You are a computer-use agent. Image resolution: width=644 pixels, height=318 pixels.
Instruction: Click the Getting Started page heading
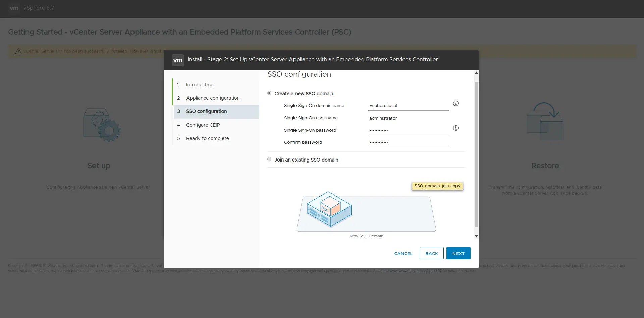(179, 32)
